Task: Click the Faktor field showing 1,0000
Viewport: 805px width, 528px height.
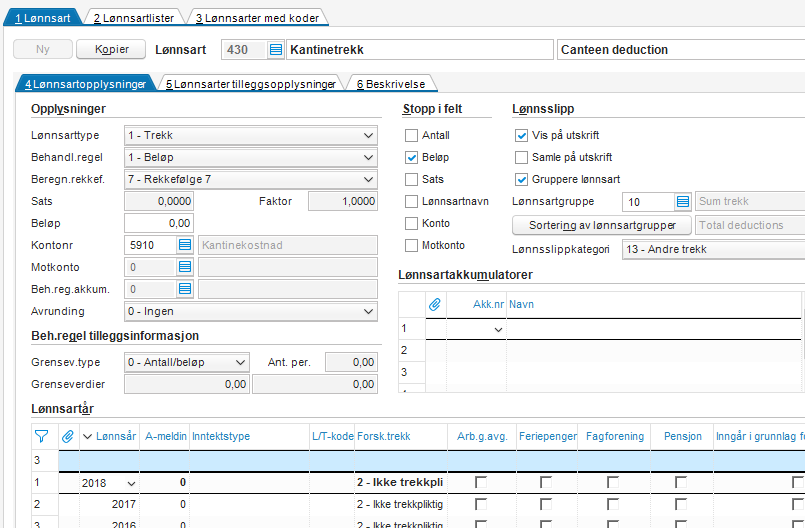Action: 343,201
